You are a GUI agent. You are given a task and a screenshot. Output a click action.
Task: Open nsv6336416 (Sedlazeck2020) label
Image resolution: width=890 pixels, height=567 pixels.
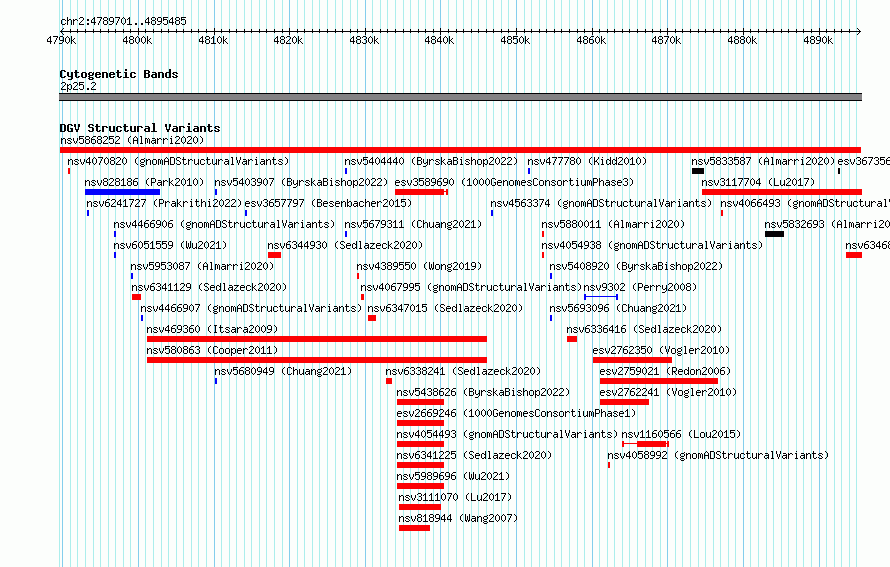pos(644,329)
